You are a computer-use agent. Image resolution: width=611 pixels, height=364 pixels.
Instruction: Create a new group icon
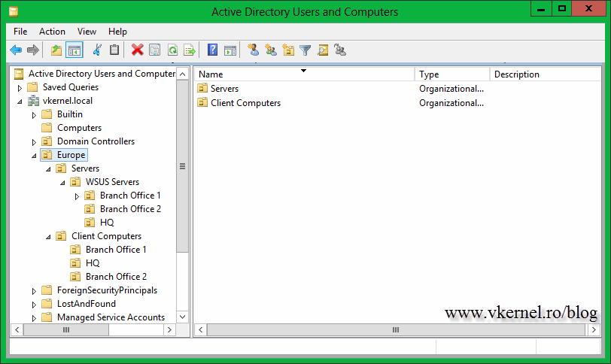(271, 50)
